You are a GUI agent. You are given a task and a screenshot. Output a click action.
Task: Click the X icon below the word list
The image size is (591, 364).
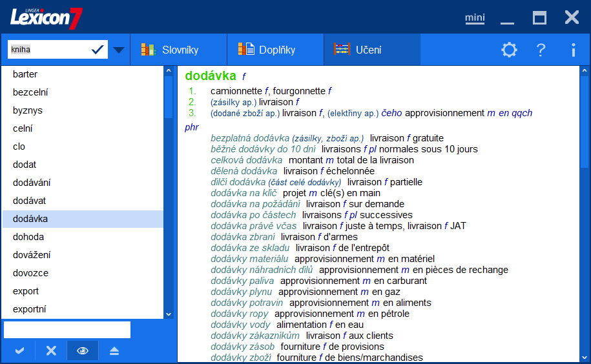click(x=51, y=350)
